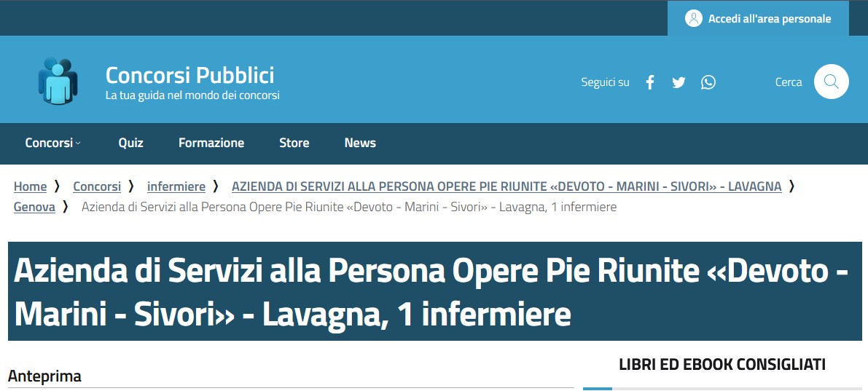
Task: Go to the Formazione section
Action: [x=211, y=143]
